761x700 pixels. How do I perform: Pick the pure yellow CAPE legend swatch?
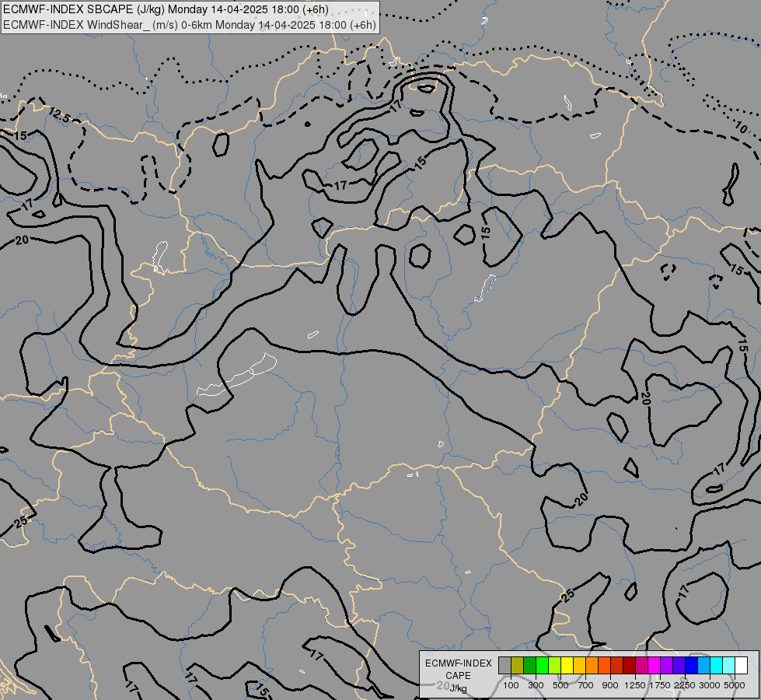click(x=567, y=665)
